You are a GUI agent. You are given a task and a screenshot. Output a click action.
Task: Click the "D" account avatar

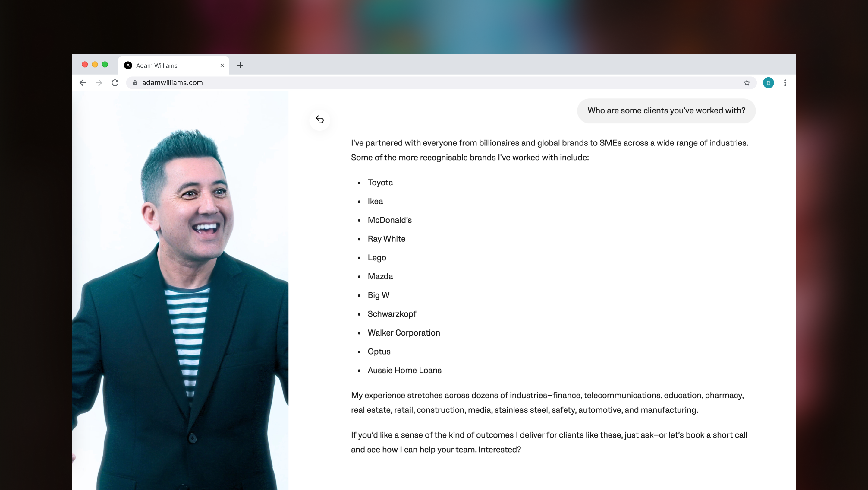pyautogui.click(x=768, y=83)
